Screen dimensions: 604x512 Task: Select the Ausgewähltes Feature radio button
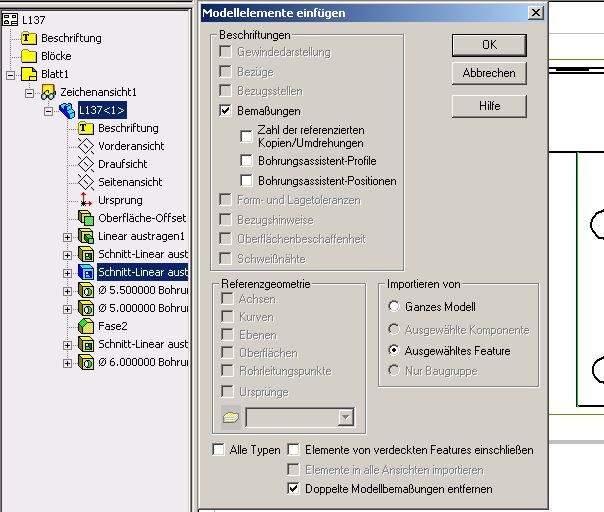point(394,351)
